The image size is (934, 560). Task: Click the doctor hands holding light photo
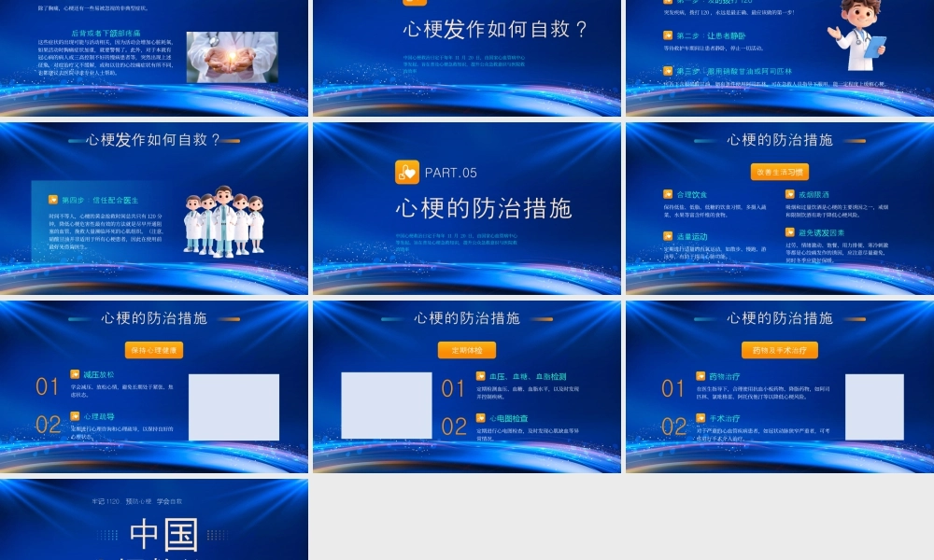(x=233, y=57)
